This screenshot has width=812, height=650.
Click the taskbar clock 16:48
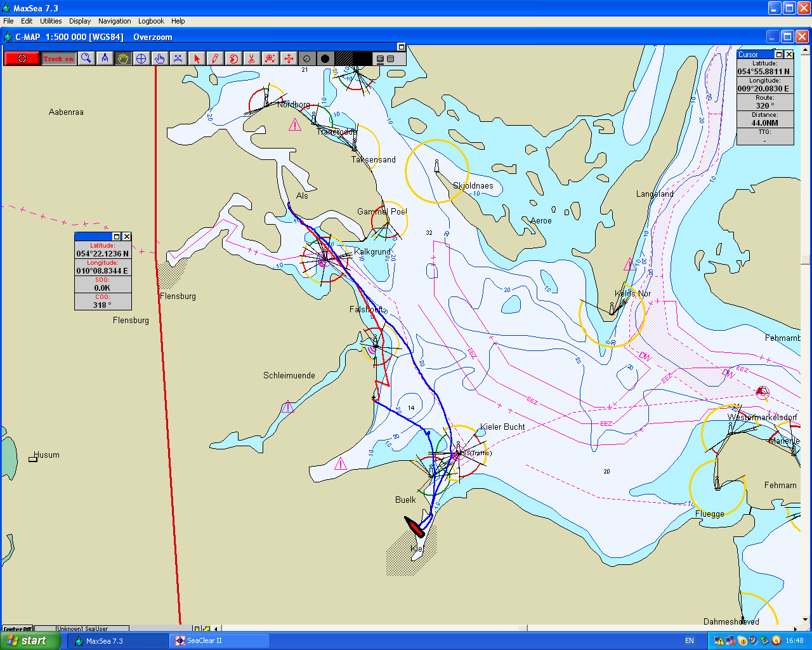(x=794, y=641)
